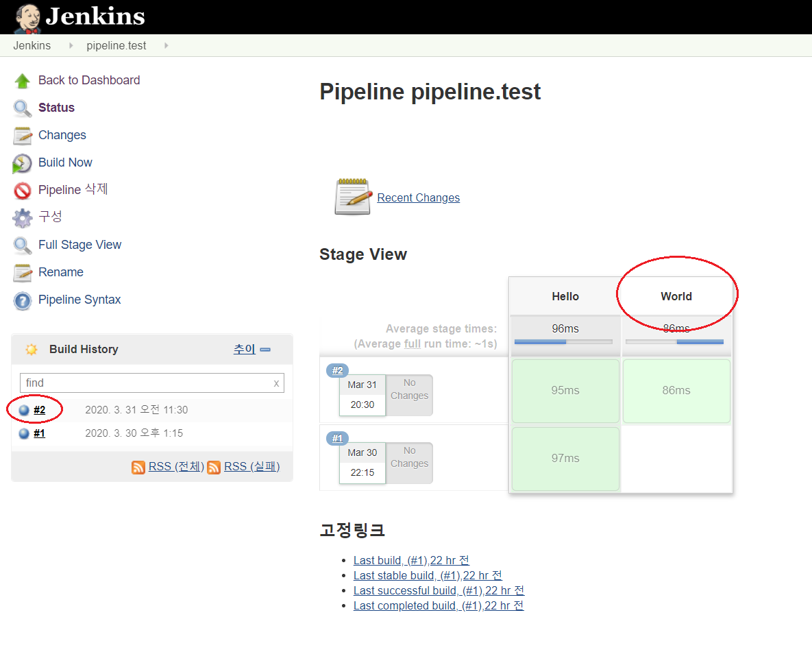Click No Changes box for build #2
812x652 pixels.
tap(409, 396)
